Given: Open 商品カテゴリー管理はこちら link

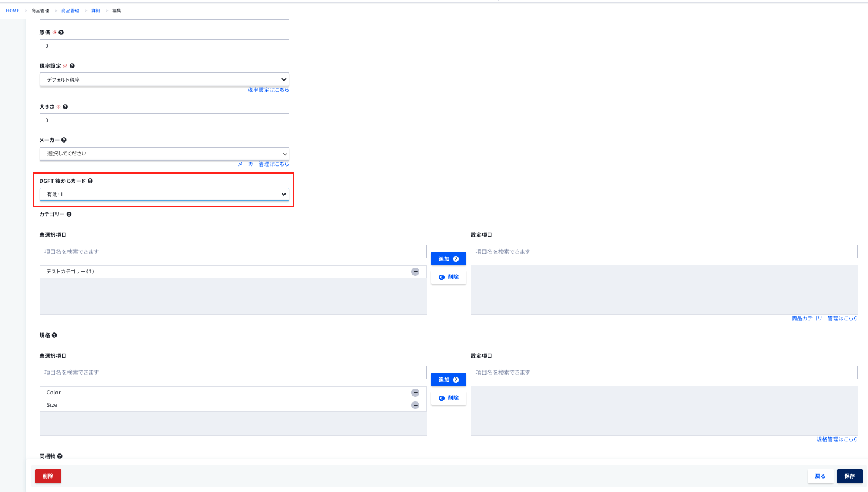Looking at the screenshot, I should click(x=825, y=318).
